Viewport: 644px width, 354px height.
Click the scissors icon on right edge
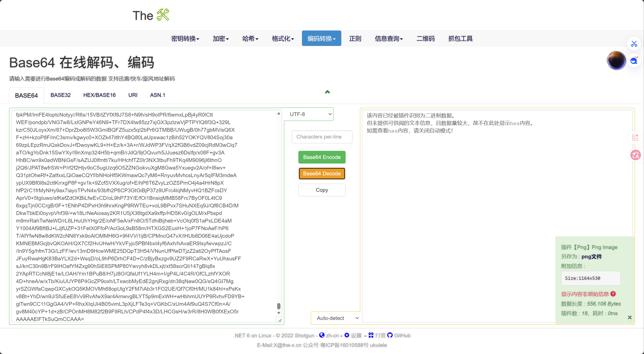[x=634, y=44]
